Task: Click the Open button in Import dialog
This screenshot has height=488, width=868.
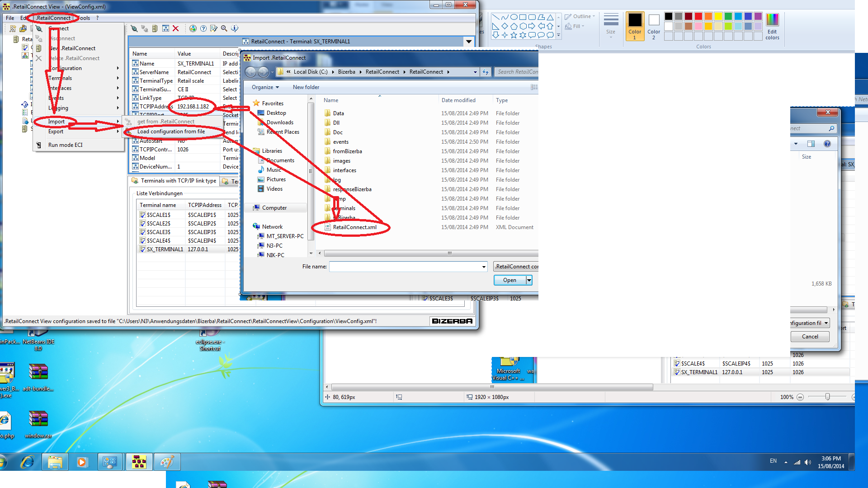Action: click(510, 281)
